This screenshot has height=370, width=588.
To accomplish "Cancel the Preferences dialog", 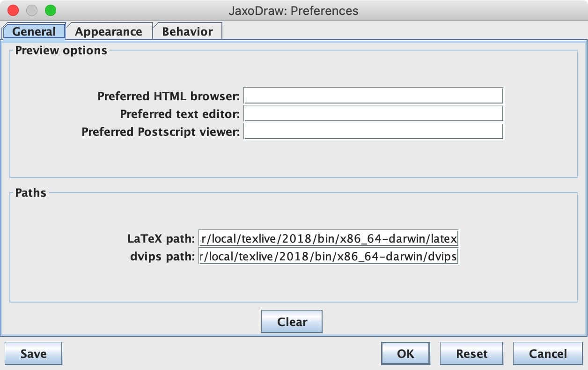I will [548, 354].
